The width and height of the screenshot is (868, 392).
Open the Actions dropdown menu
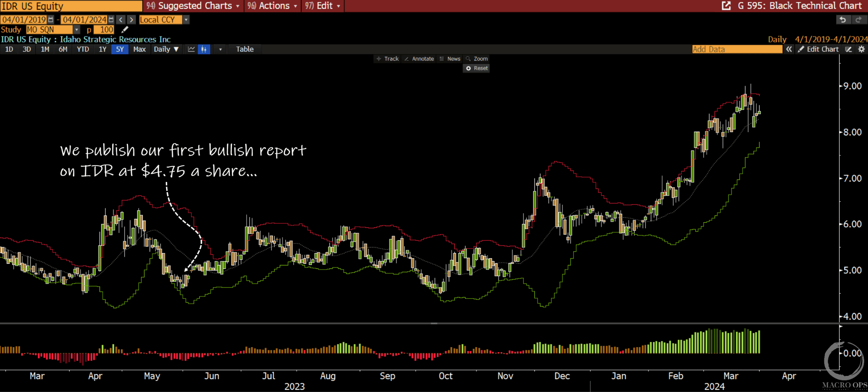(x=273, y=6)
